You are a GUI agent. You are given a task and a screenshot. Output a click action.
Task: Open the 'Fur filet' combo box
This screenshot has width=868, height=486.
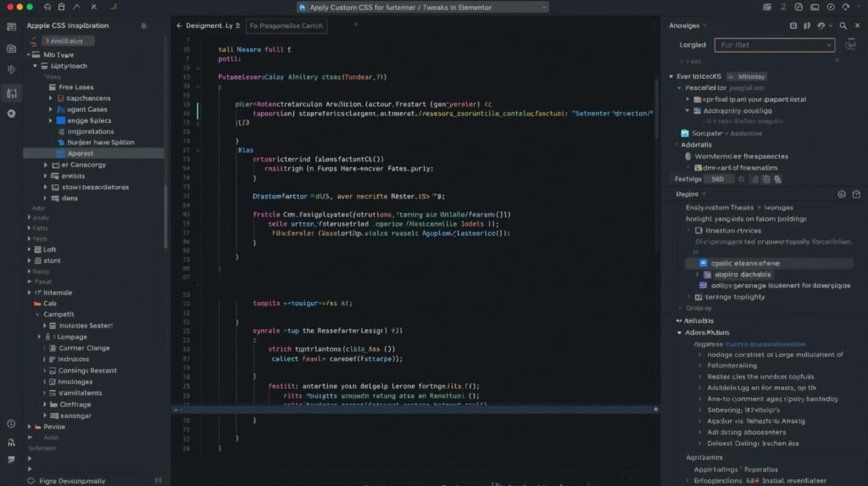pyautogui.click(x=775, y=45)
